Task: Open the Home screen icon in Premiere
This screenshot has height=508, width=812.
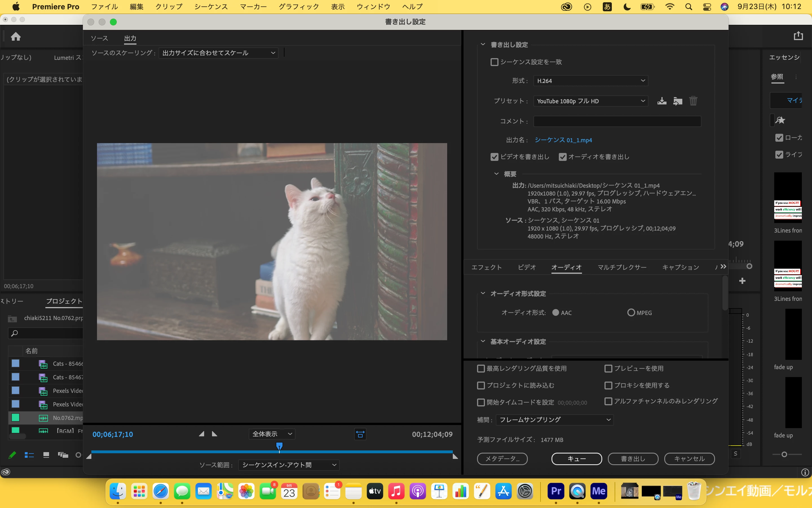Action: pos(16,36)
